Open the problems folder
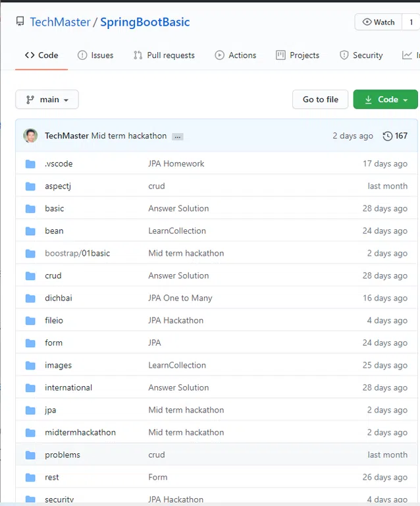 pos(63,455)
